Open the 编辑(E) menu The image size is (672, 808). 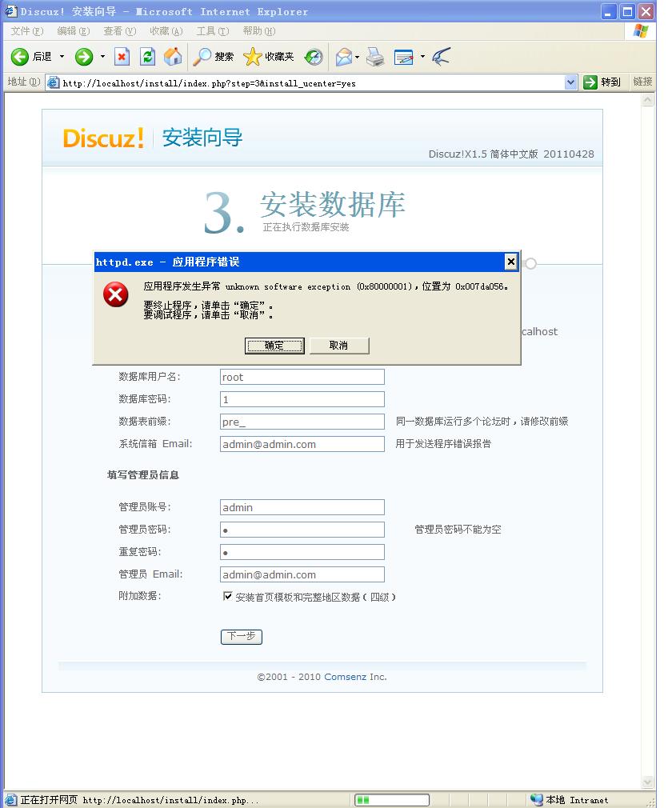[x=73, y=31]
